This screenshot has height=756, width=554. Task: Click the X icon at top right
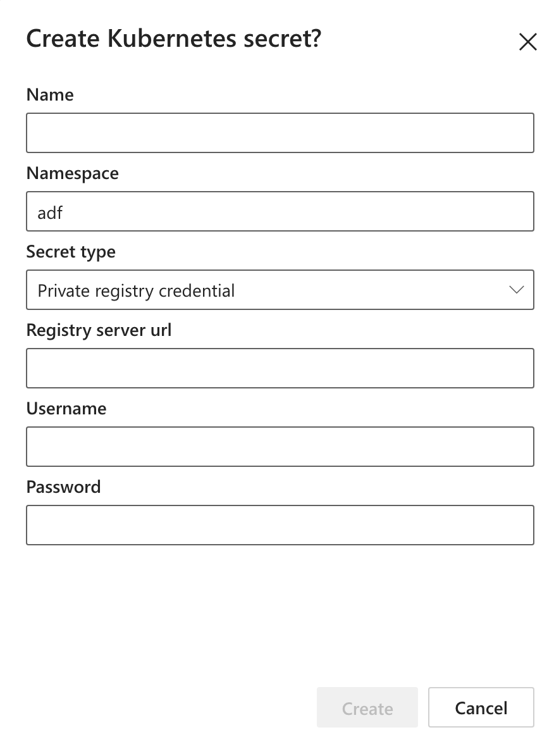tap(527, 42)
